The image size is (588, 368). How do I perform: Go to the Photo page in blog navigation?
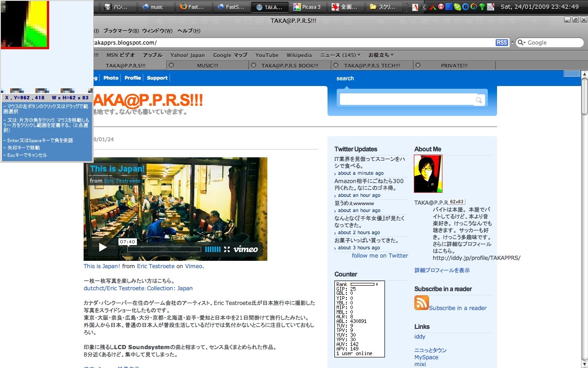pyautogui.click(x=111, y=78)
